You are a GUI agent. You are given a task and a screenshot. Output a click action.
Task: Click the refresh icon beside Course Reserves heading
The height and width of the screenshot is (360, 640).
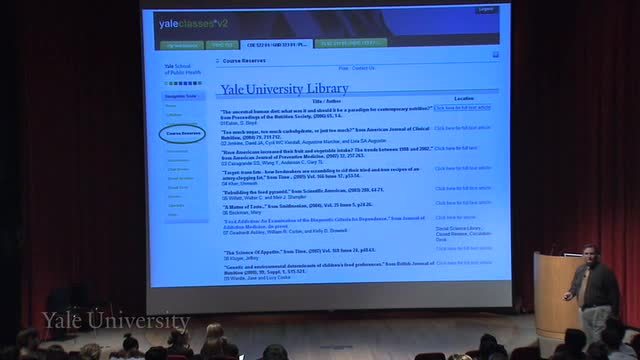[x=218, y=61]
